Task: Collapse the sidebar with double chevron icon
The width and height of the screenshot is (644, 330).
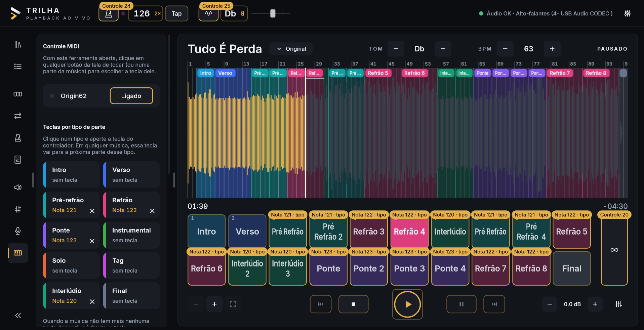Action: point(18,315)
